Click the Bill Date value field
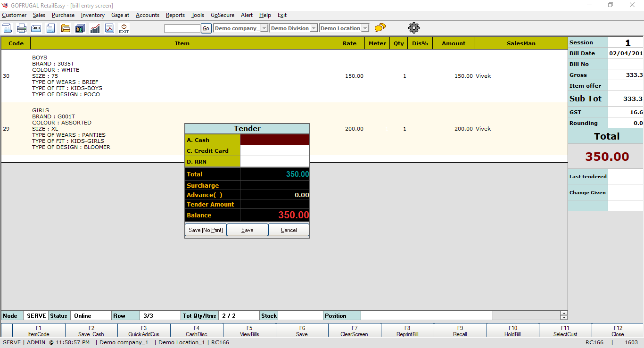The height and width of the screenshot is (348, 644). tap(626, 53)
